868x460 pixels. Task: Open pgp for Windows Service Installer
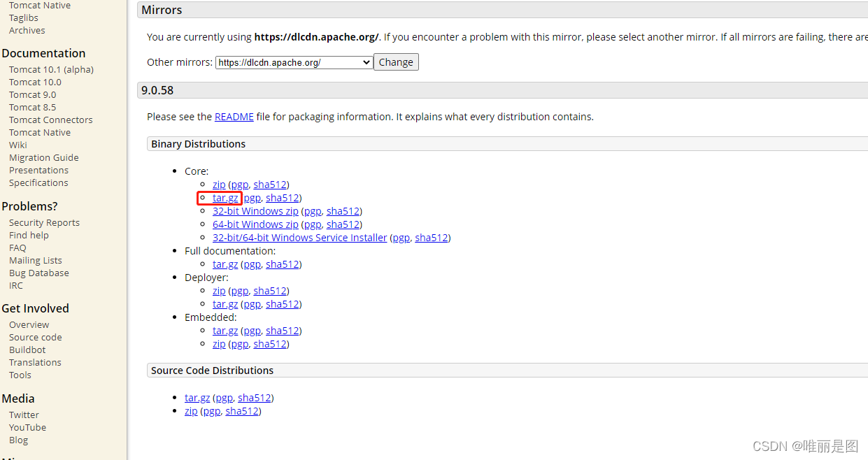[401, 238]
